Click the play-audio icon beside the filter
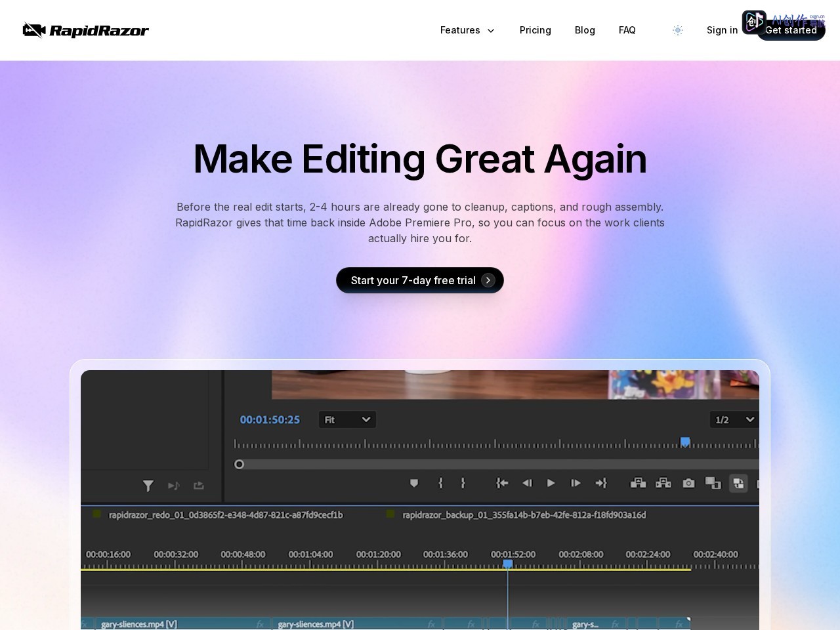Screen dimensions: 840x630 [173, 486]
